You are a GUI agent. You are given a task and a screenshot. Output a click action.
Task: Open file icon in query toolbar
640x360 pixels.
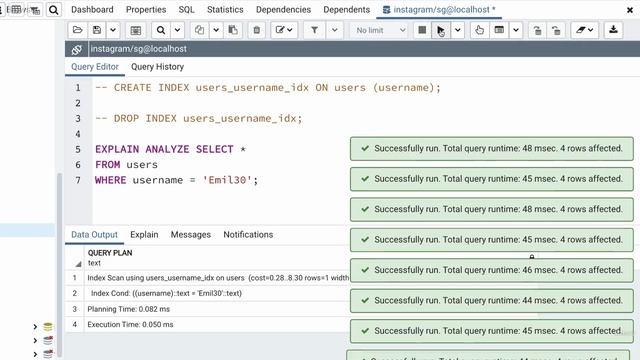78,30
